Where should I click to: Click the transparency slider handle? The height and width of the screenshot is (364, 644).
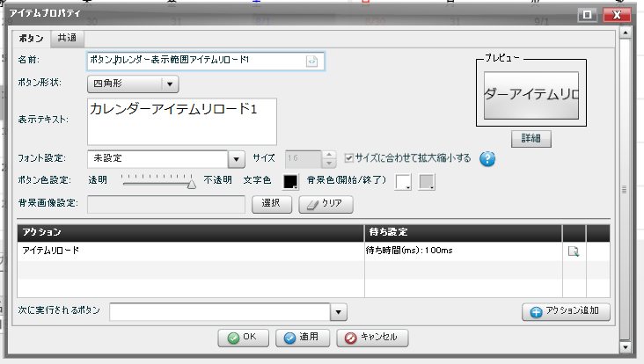pos(192,185)
